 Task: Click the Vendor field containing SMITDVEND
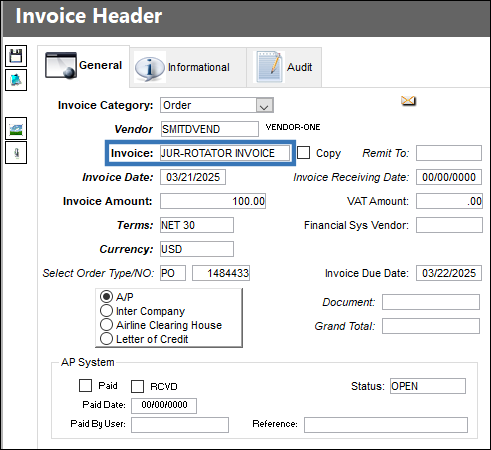pos(209,129)
